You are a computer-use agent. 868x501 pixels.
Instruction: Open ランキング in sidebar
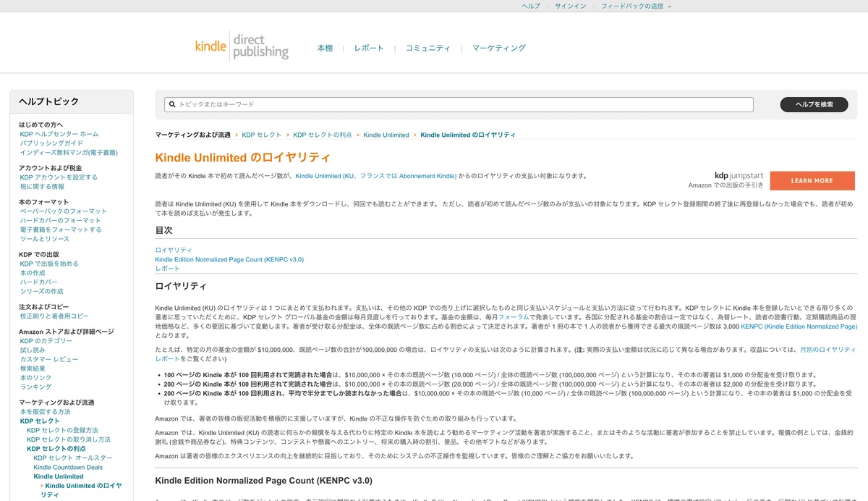[35, 387]
